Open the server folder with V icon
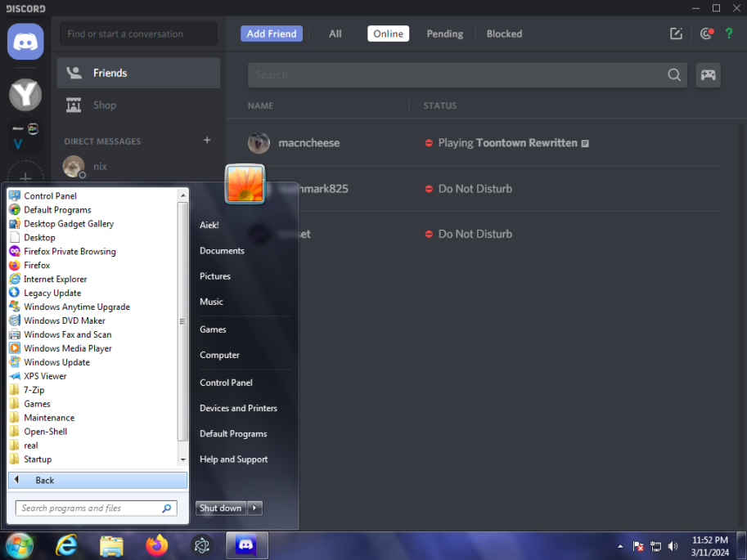The height and width of the screenshot is (560, 747). click(x=25, y=137)
